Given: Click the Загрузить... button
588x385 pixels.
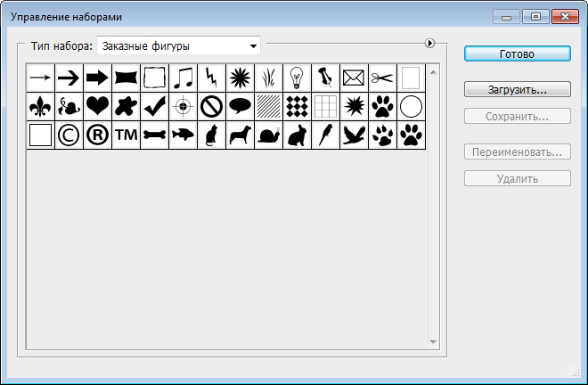Looking at the screenshot, I should tap(517, 89).
